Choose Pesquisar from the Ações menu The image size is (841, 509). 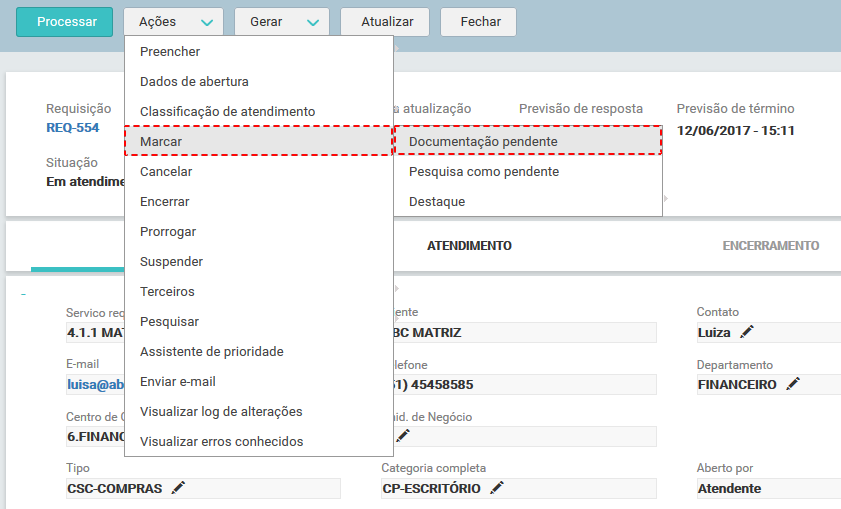point(259,322)
